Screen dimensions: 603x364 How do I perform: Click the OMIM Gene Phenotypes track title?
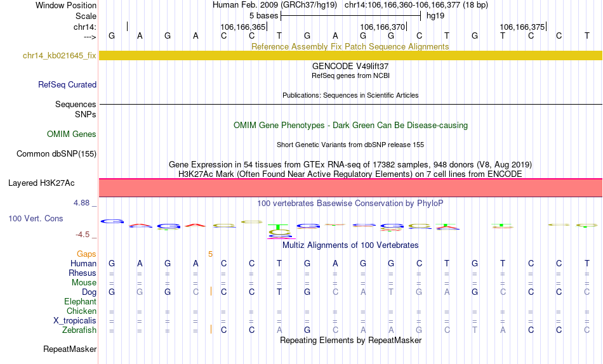click(350, 126)
